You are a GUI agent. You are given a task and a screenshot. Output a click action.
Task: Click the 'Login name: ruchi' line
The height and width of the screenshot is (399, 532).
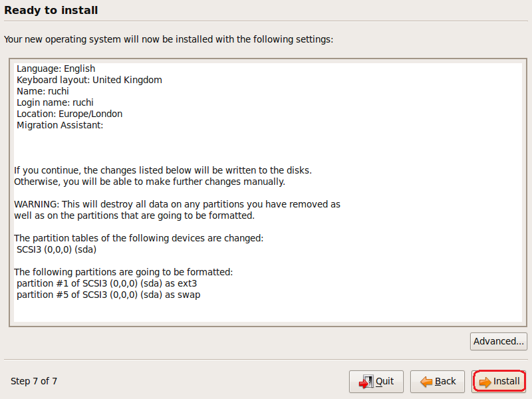(55, 102)
